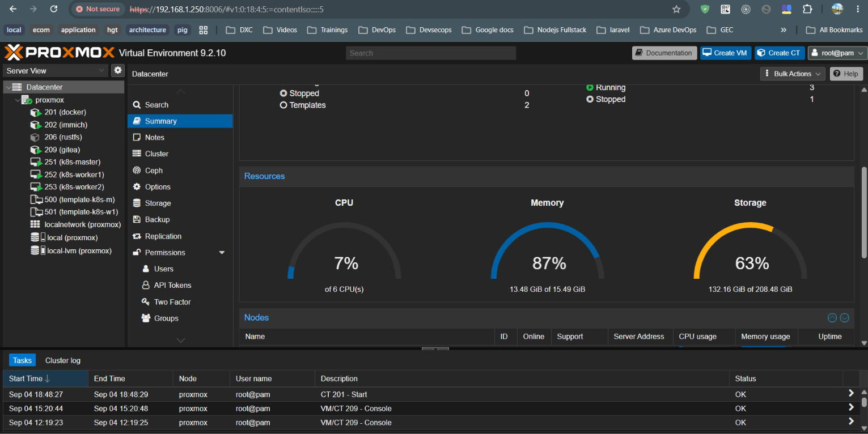868x434 pixels.
Task: Select VM 253 (k8s-worker2)
Action: pyautogui.click(x=74, y=187)
